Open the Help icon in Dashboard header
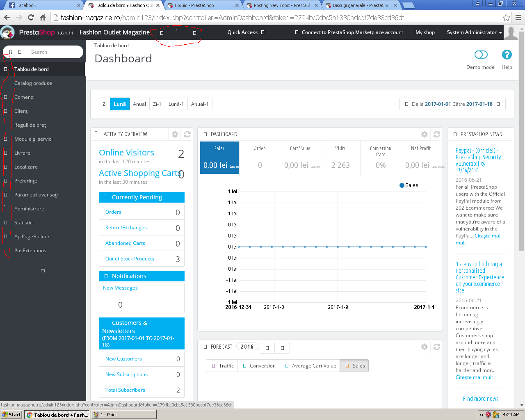Viewport: 525px width, 420px height. 507,55
